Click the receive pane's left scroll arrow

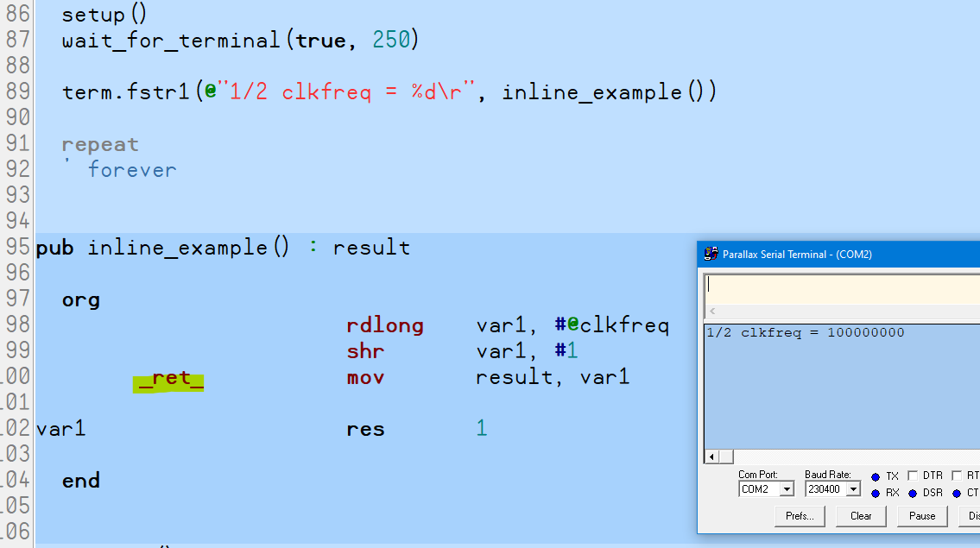point(712,457)
